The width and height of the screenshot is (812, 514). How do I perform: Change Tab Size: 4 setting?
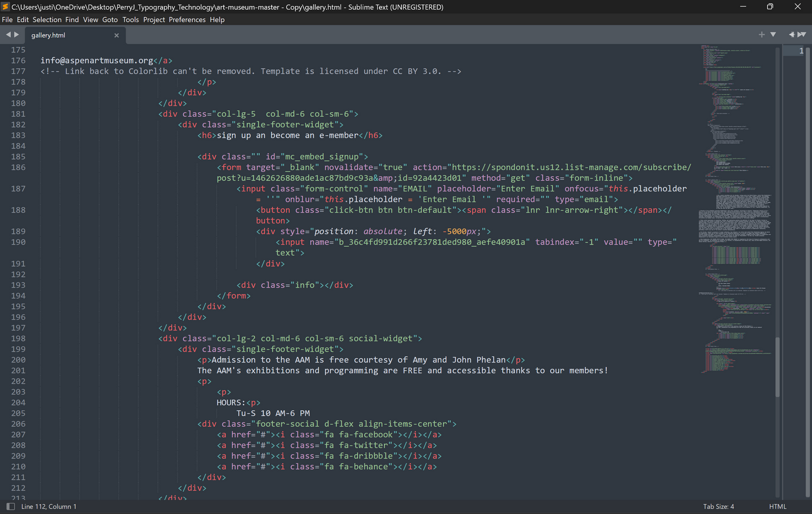(x=718, y=506)
